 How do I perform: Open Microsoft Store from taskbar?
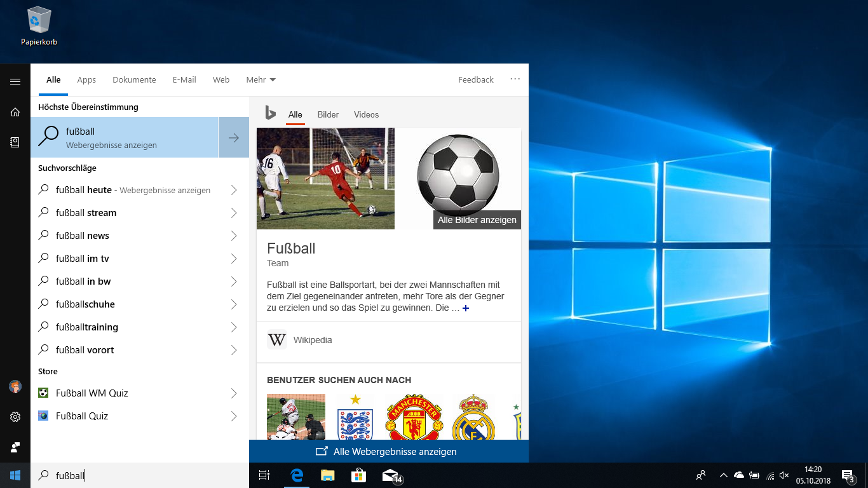tap(358, 475)
